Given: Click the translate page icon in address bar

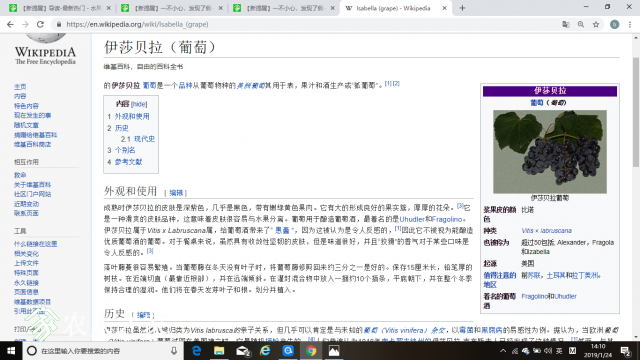Looking at the screenshot, I should 566,24.
